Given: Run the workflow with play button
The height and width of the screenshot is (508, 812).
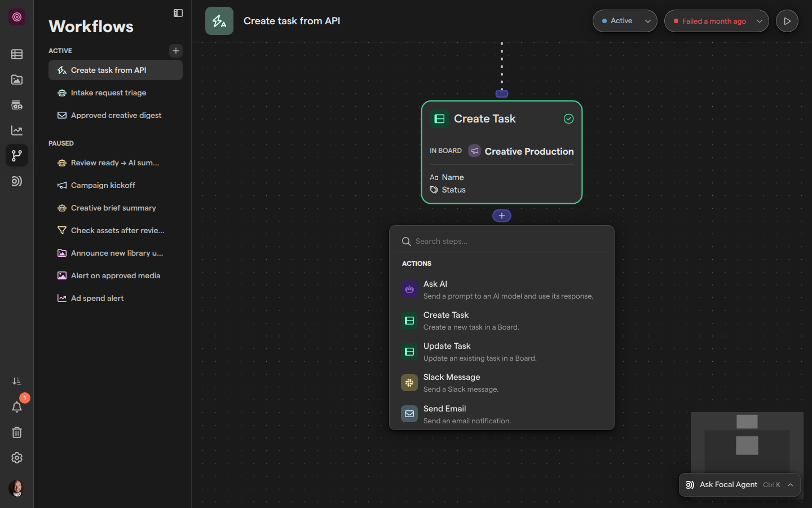Looking at the screenshot, I should click(787, 21).
